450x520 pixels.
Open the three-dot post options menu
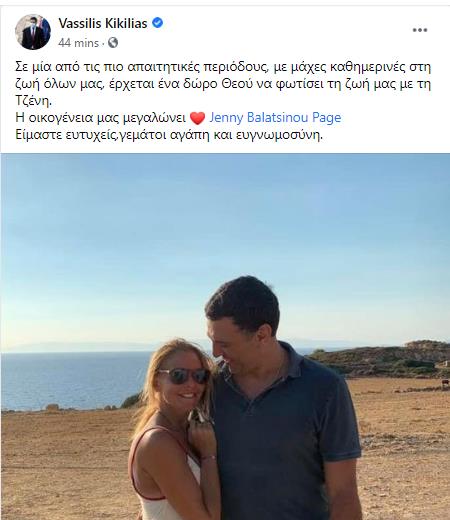420,30
